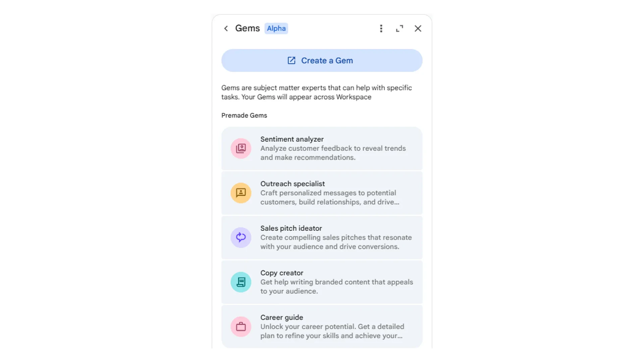Click the pink Sentiment analyzer icon
This screenshot has width=644, height=362.
[x=241, y=148]
